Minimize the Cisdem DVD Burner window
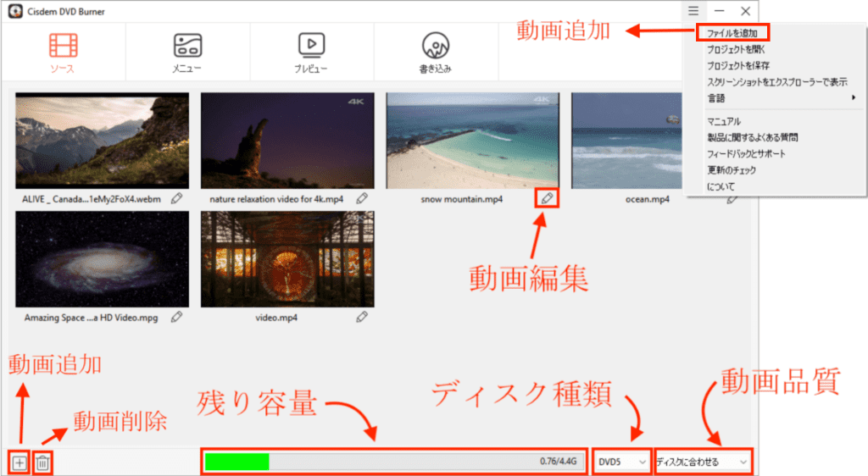The height and width of the screenshot is (476, 868). pyautogui.click(x=719, y=10)
